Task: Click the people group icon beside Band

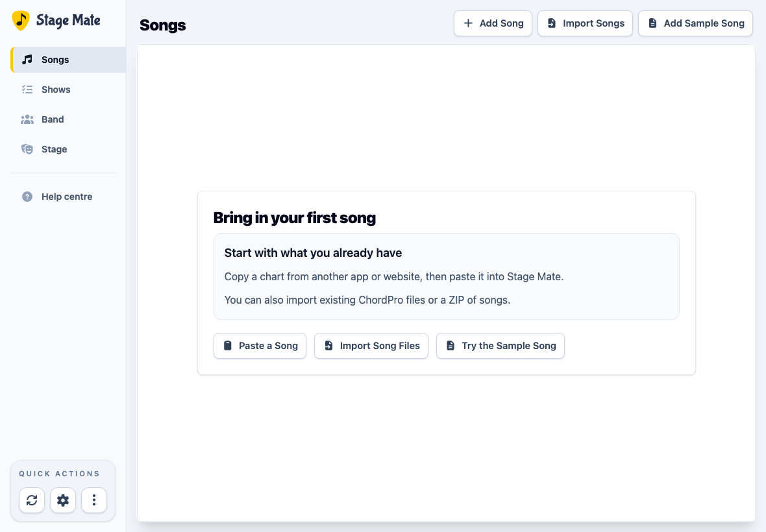Action: [x=27, y=119]
